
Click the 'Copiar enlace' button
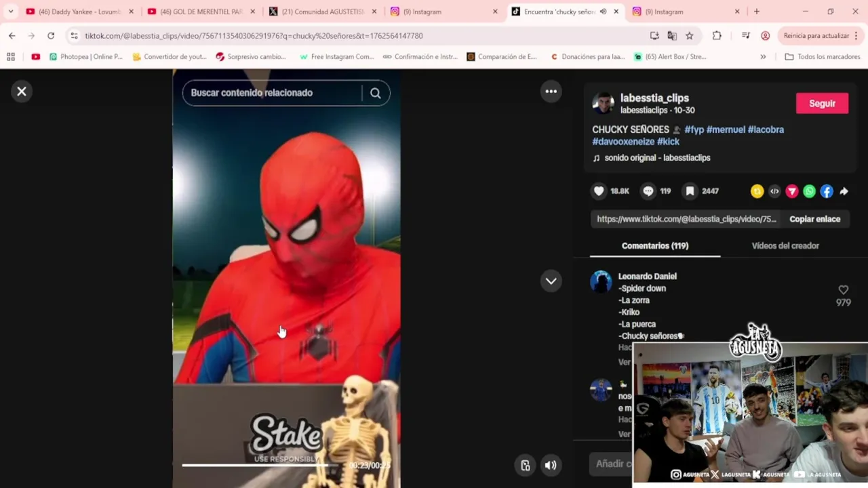coord(814,219)
